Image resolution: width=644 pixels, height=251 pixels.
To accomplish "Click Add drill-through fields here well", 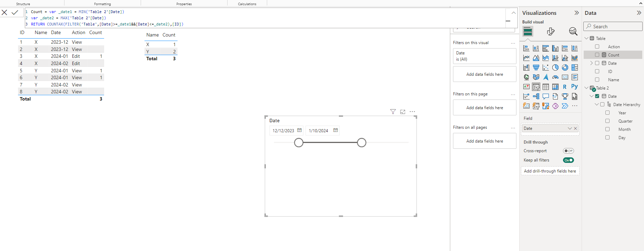I will pos(550,171).
